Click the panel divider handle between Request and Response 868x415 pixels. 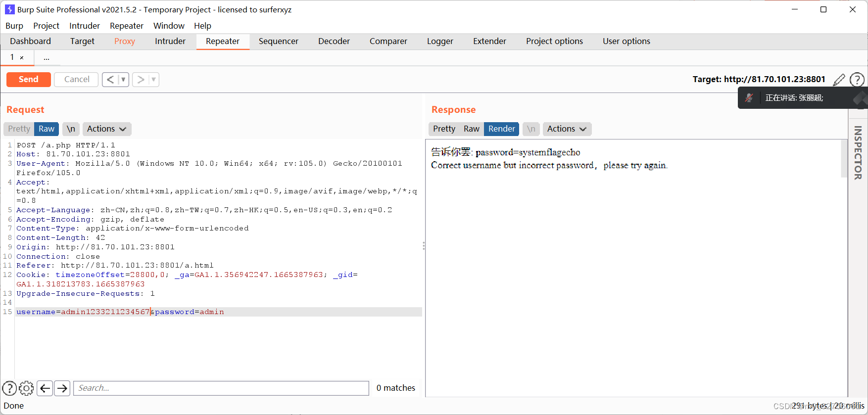[424, 246]
